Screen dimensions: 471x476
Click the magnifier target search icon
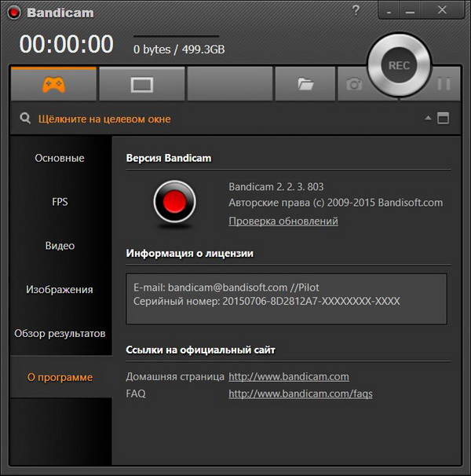(26, 119)
